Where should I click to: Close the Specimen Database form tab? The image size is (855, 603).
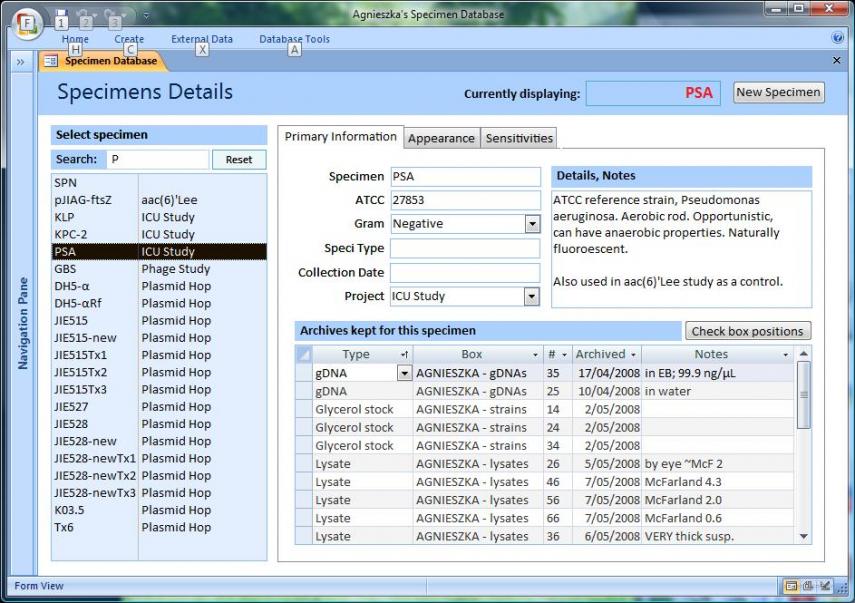837,61
